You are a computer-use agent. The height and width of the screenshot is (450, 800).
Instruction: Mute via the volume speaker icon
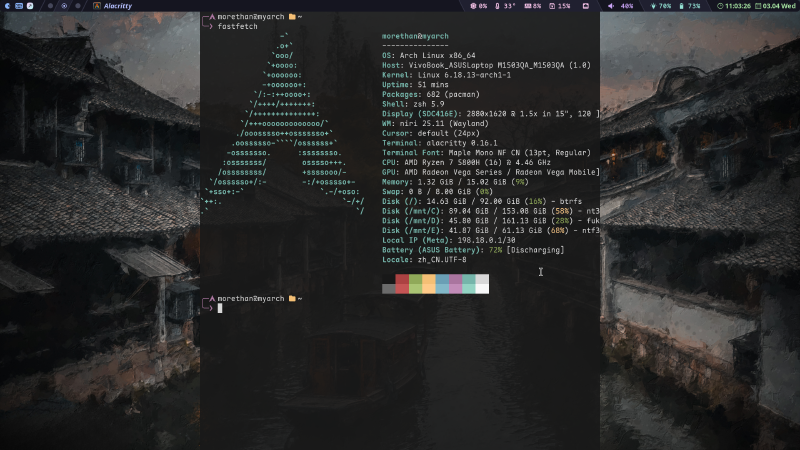pyautogui.click(x=611, y=6)
